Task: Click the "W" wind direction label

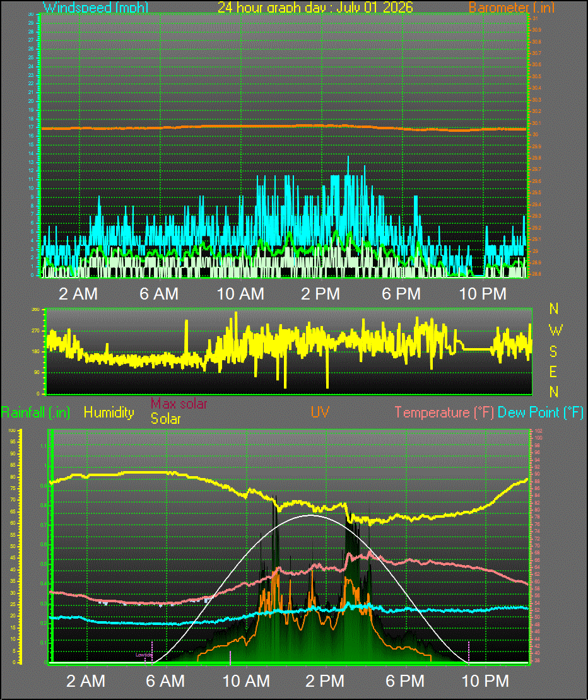Action: pyautogui.click(x=555, y=330)
